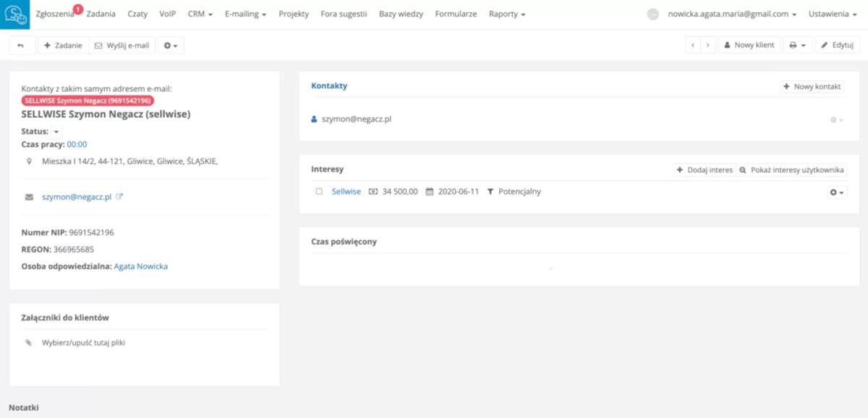Open the Status dropdown
This screenshot has height=418, width=868.
point(56,132)
